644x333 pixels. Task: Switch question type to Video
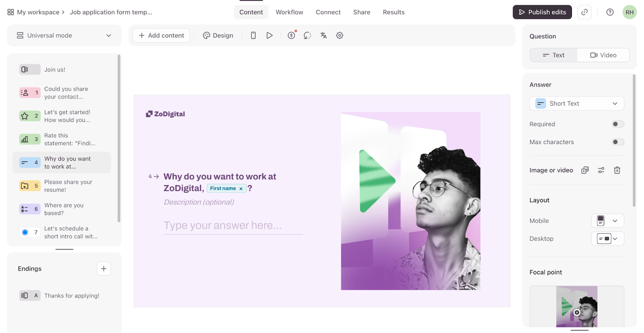click(603, 55)
